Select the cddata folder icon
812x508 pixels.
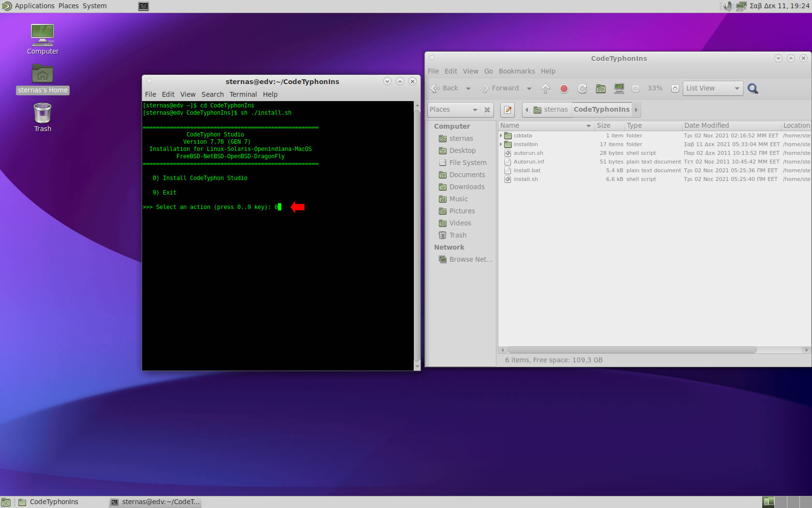[508, 136]
